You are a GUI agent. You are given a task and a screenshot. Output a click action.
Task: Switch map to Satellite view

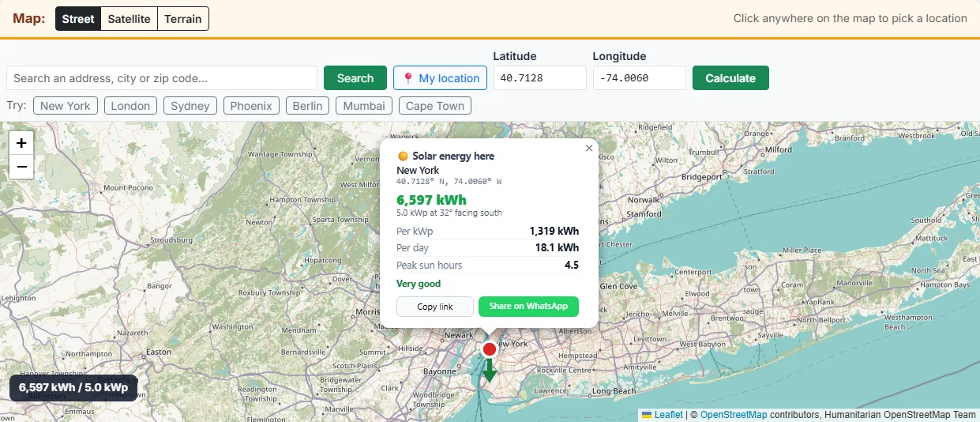tap(130, 19)
